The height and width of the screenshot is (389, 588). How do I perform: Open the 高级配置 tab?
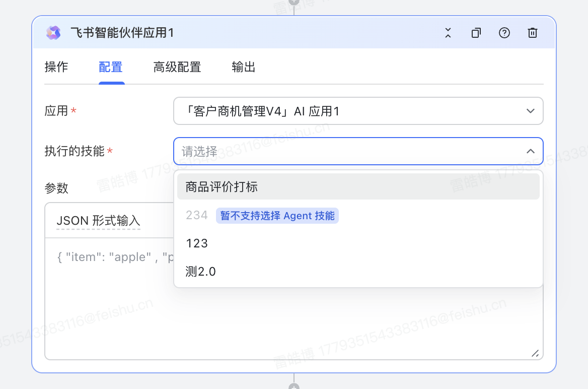(x=177, y=67)
